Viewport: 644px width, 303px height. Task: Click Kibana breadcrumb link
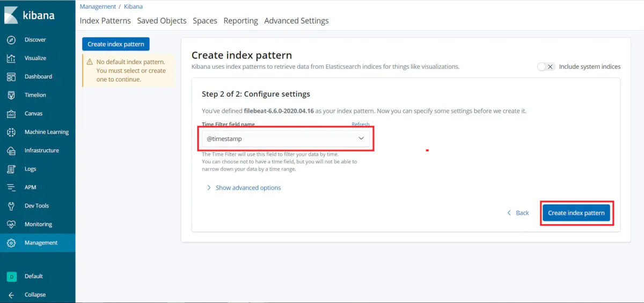pyautogui.click(x=133, y=6)
